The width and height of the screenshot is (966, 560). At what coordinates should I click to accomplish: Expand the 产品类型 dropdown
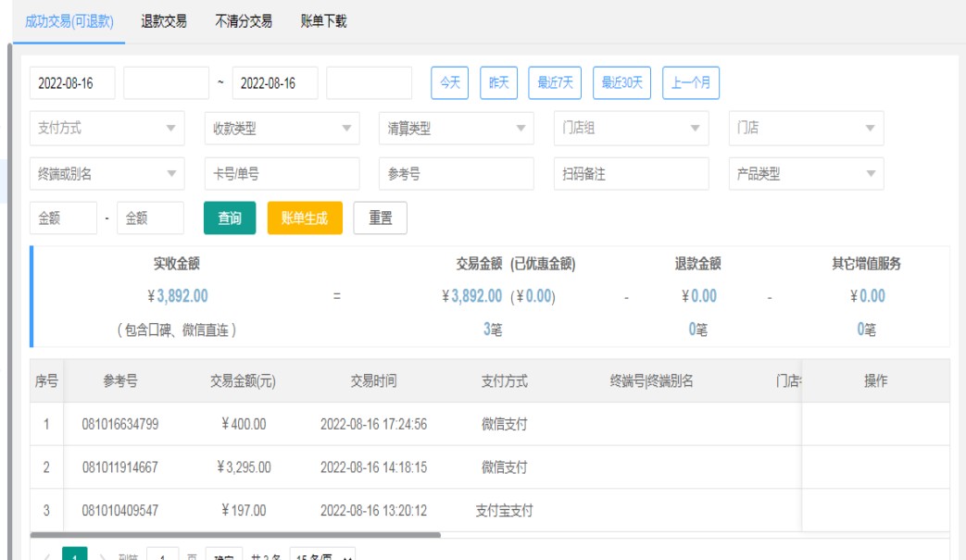(805, 173)
